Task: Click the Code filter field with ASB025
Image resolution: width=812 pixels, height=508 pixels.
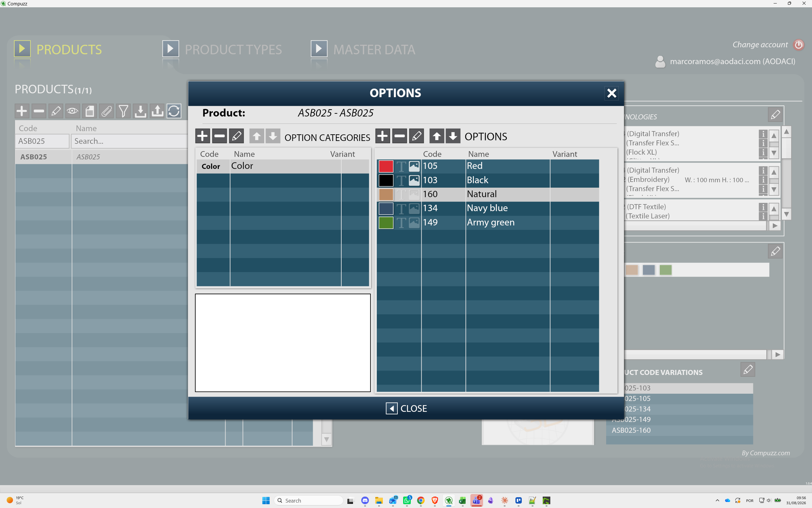Action: click(x=42, y=141)
